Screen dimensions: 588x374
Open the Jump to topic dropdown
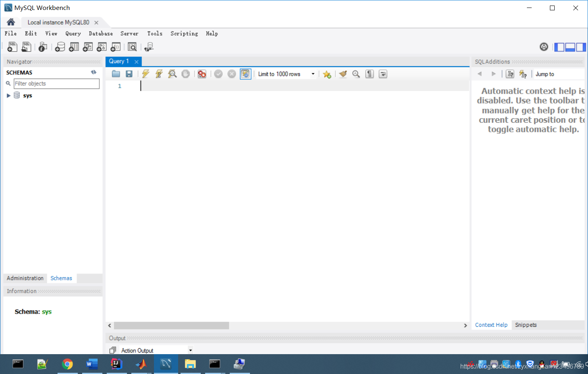click(x=559, y=74)
